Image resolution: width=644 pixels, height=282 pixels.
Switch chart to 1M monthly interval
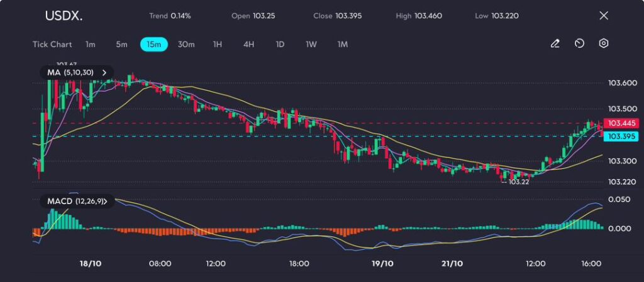342,45
